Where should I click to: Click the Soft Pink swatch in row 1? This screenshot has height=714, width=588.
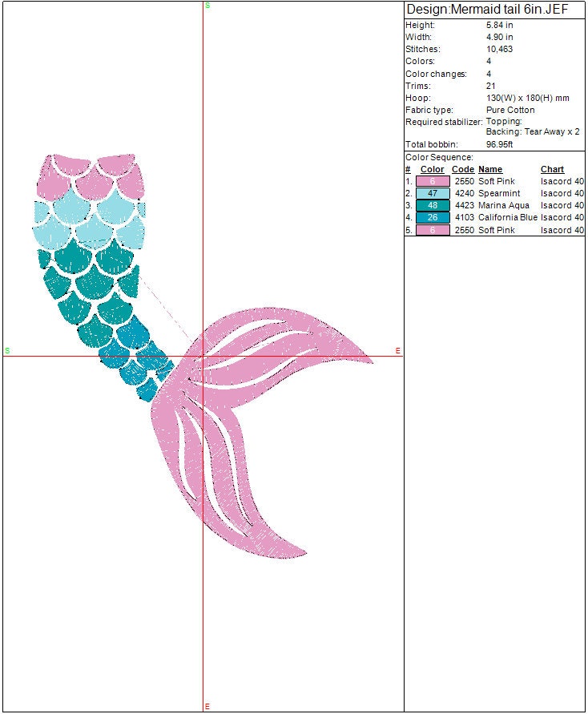pyautogui.click(x=433, y=182)
